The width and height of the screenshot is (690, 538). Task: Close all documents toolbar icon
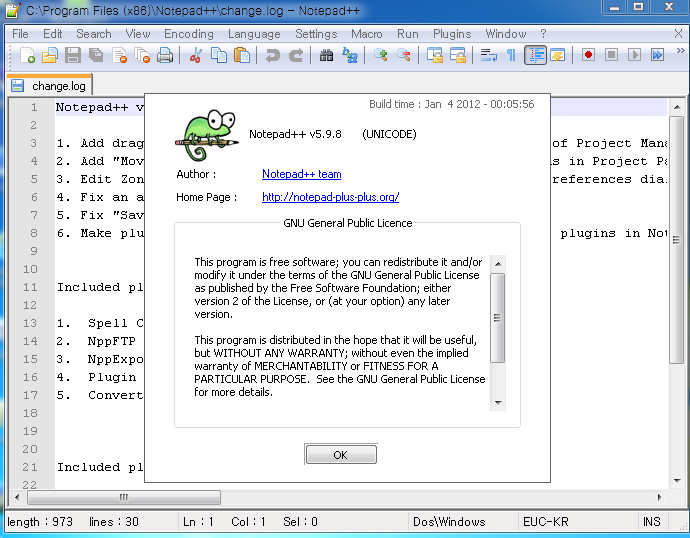[x=142, y=55]
